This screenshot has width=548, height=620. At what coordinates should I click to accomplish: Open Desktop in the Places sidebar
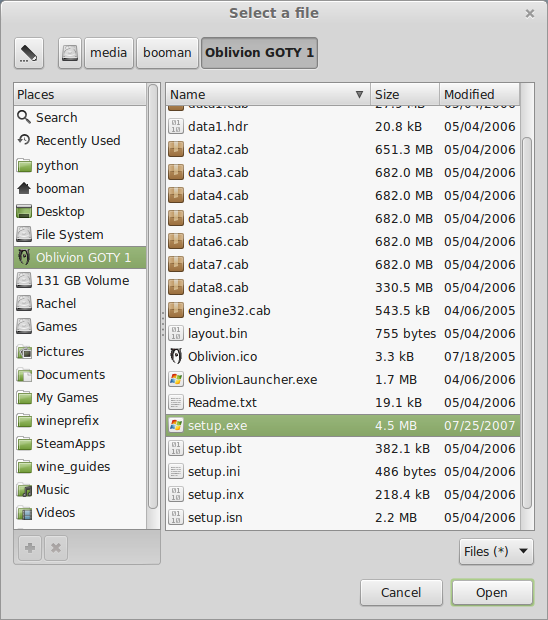tap(80, 212)
